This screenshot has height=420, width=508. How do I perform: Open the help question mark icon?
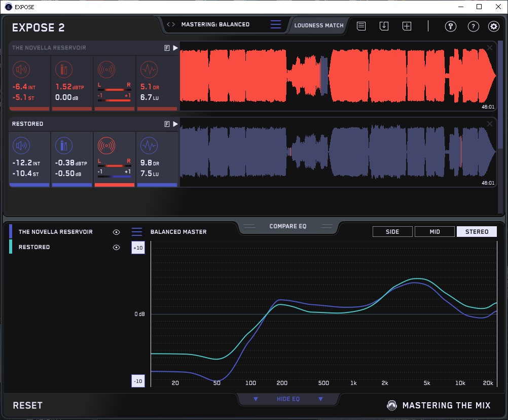tap(474, 26)
